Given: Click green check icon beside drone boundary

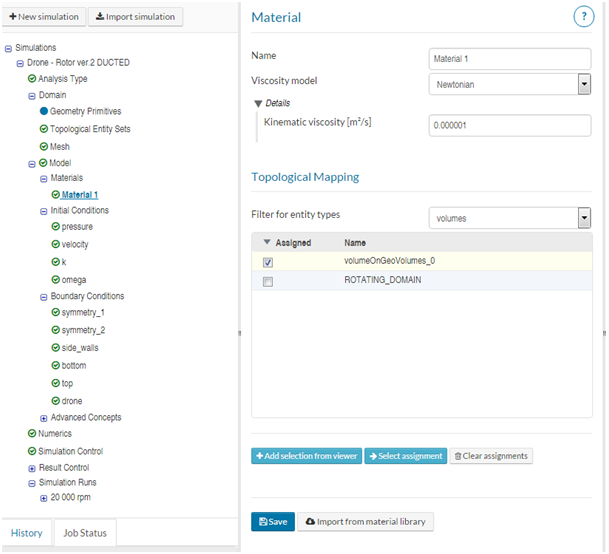Looking at the screenshot, I should 56,401.
